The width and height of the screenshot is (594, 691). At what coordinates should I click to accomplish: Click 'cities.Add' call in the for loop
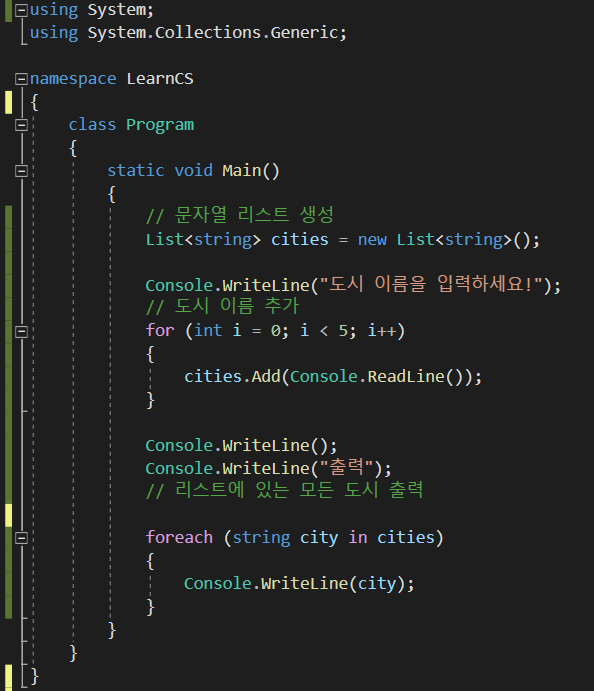(232, 377)
